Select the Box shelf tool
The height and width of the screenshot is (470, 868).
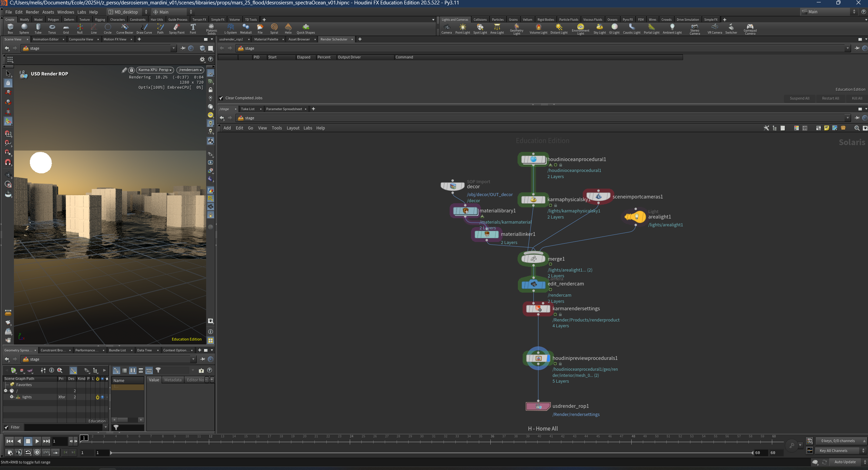(x=10, y=29)
